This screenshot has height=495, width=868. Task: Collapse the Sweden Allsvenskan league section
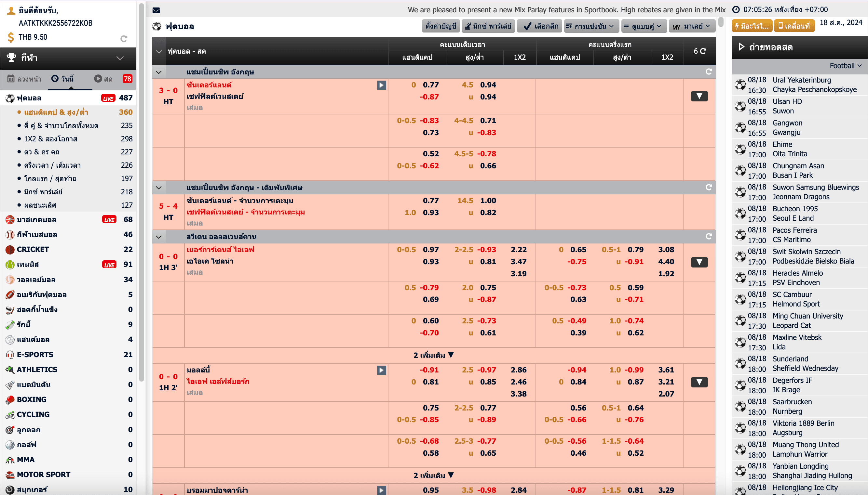click(159, 237)
